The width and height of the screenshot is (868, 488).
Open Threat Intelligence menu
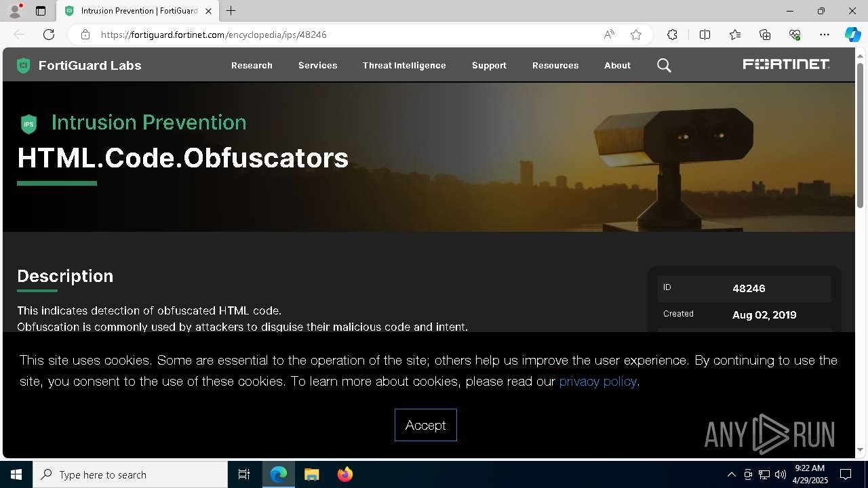tap(404, 66)
